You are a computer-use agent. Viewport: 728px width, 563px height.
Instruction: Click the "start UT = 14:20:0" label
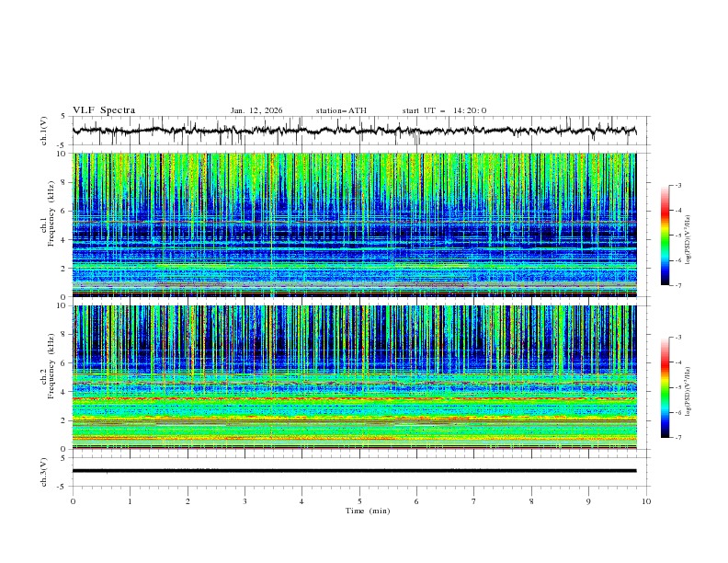coord(444,110)
